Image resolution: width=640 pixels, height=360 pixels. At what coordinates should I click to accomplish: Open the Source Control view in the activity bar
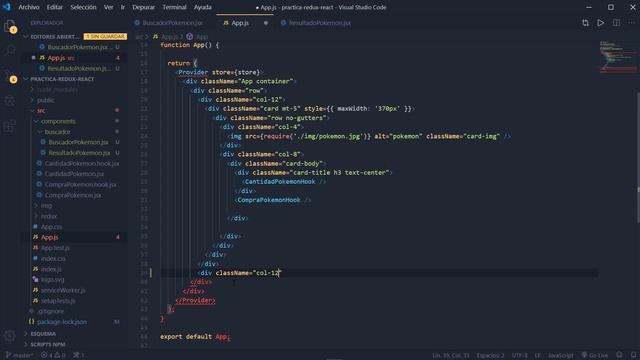[9, 76]
